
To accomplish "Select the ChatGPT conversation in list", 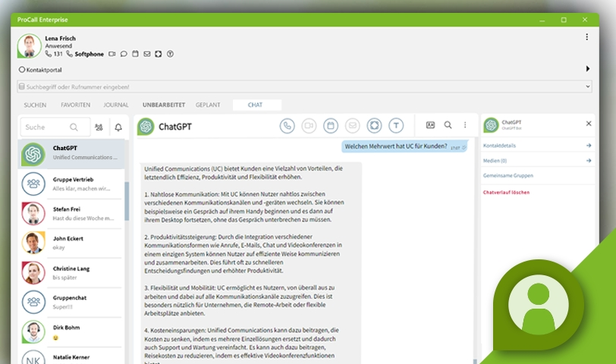I will pos(71,154).
